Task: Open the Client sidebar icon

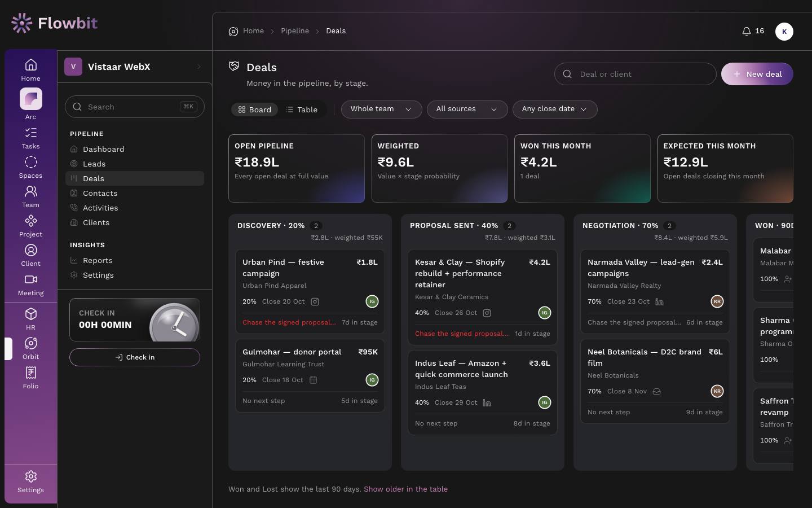Action: click(x=30, y=256)
